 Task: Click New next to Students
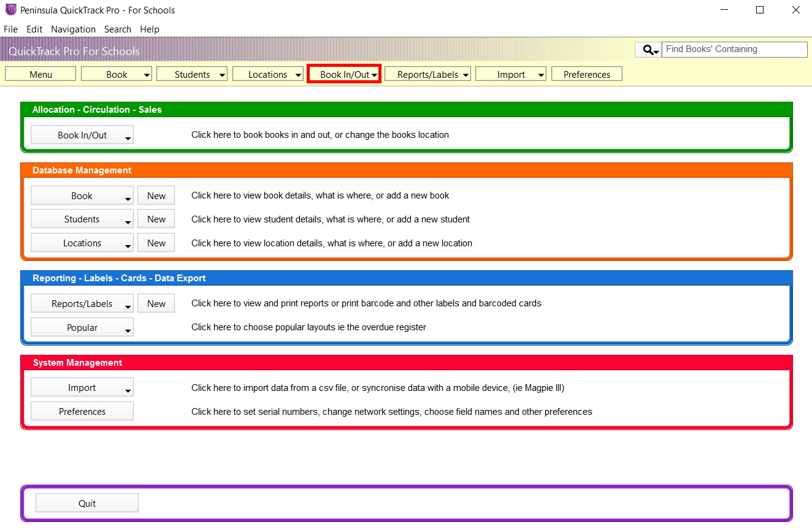[x=156, y=219]
